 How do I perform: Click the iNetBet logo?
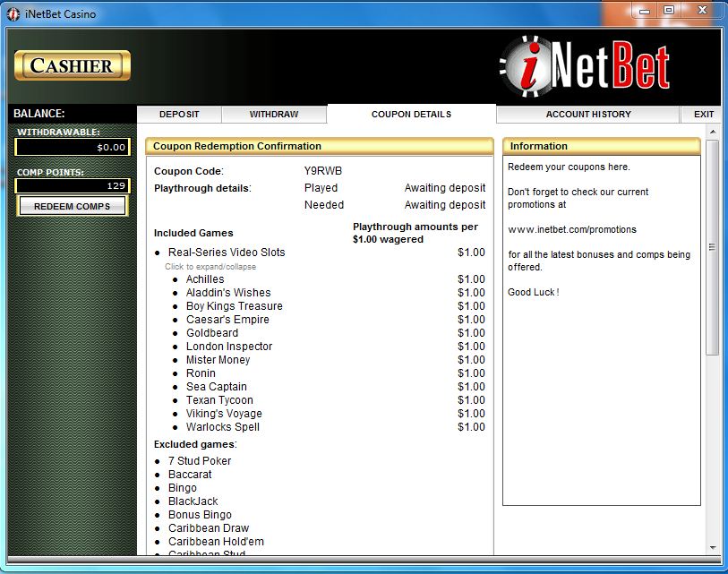click(x=585, y=65)
